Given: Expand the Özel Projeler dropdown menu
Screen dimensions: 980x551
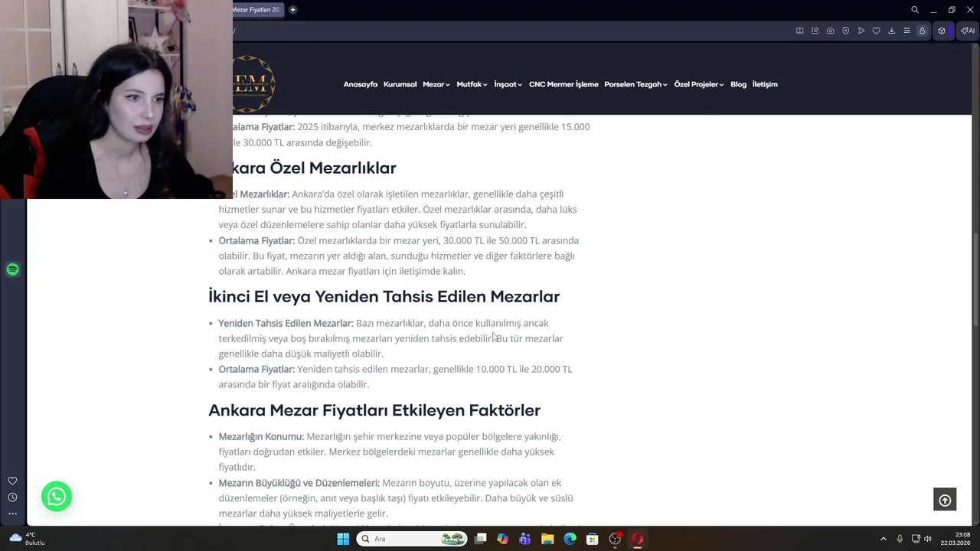Looking at the screenshot, I should tap(699, 84).
